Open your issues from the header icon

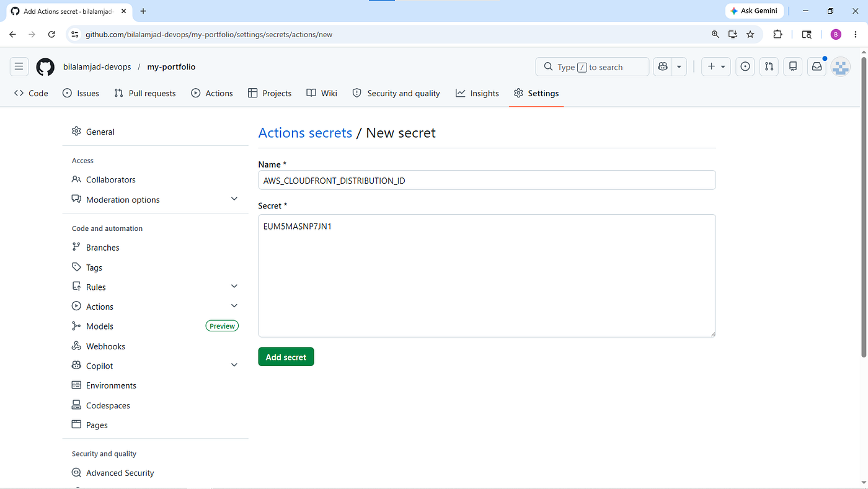click(745, 67)
